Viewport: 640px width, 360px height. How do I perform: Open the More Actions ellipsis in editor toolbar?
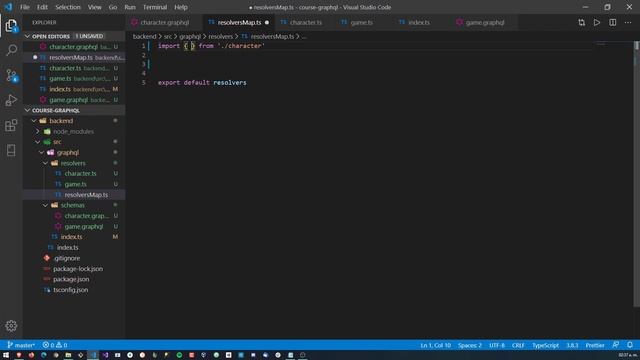(628, 22)
